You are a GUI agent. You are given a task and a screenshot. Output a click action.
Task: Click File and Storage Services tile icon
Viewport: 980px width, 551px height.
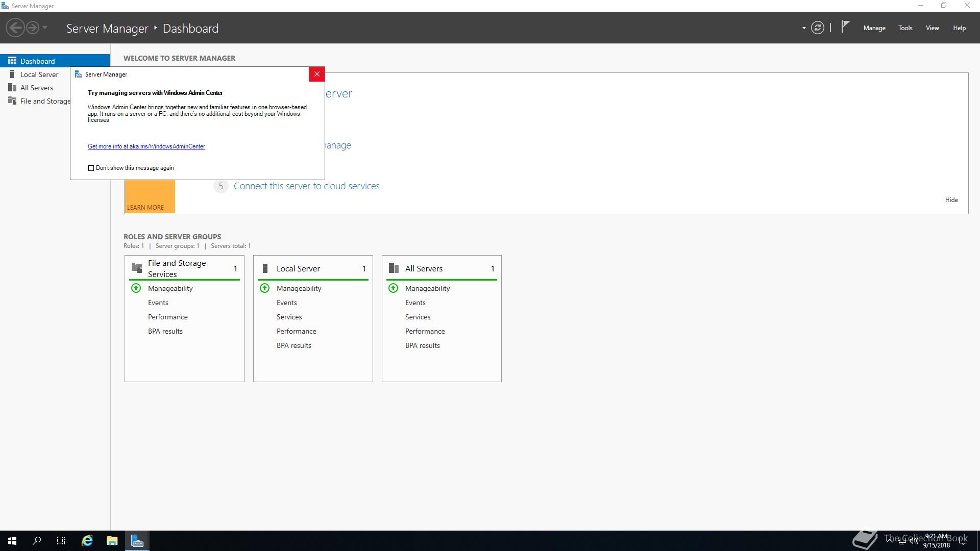pos(136,268)
